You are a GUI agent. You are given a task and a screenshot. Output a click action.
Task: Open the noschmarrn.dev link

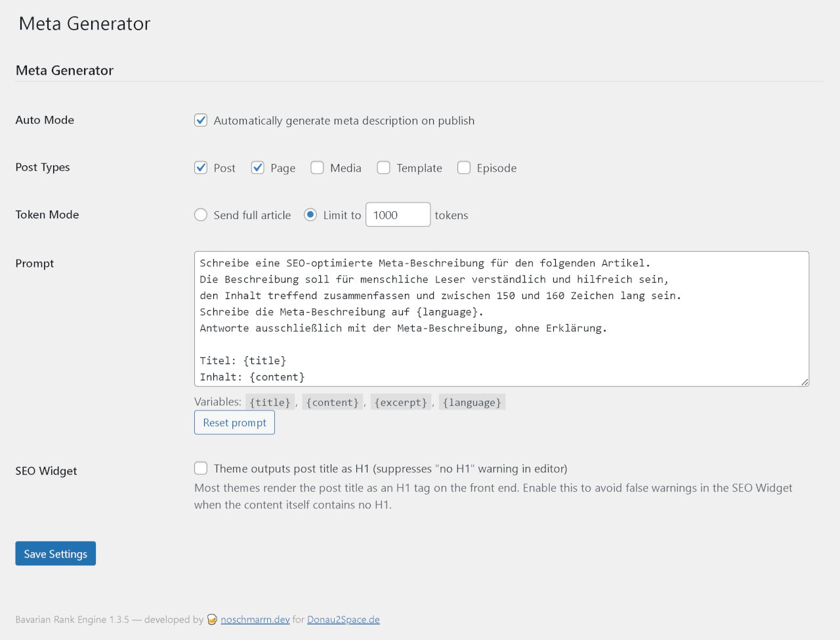click(255, 619)
